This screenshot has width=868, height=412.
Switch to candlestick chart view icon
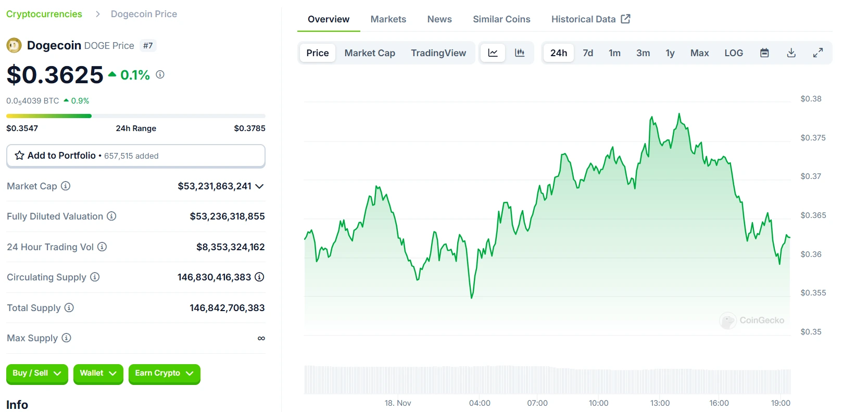[x=520, y=53]
